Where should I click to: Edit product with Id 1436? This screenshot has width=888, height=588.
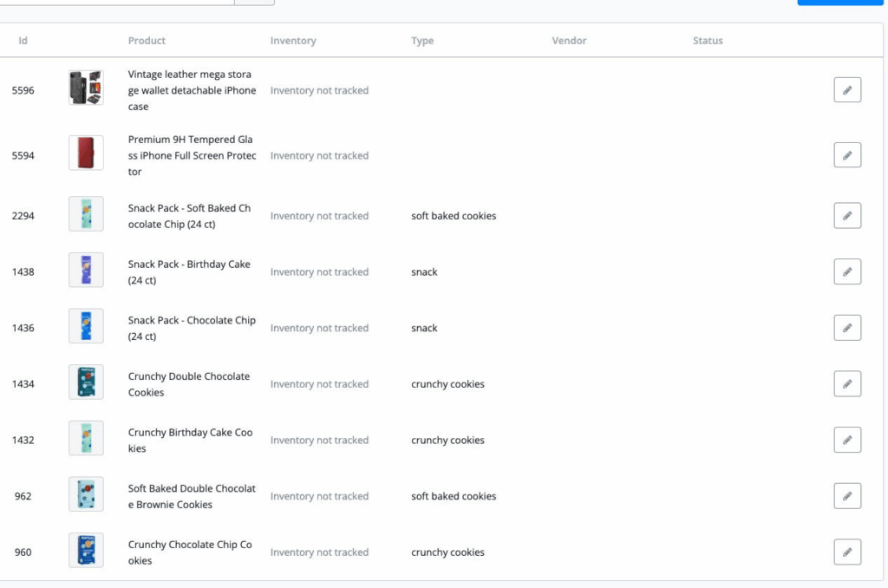coord(846,328)
